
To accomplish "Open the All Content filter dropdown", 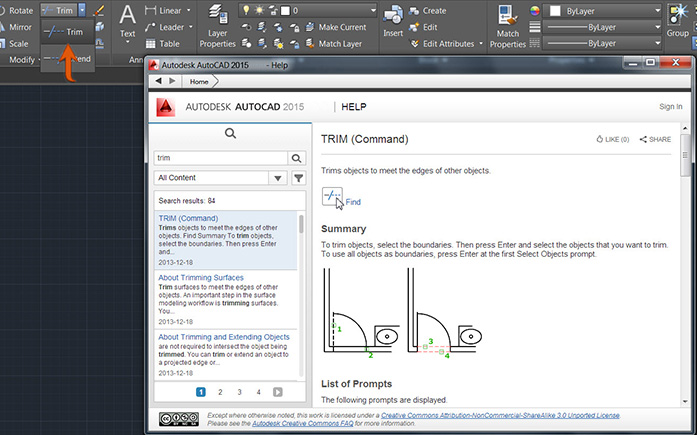I will click(x=220, y=178).
